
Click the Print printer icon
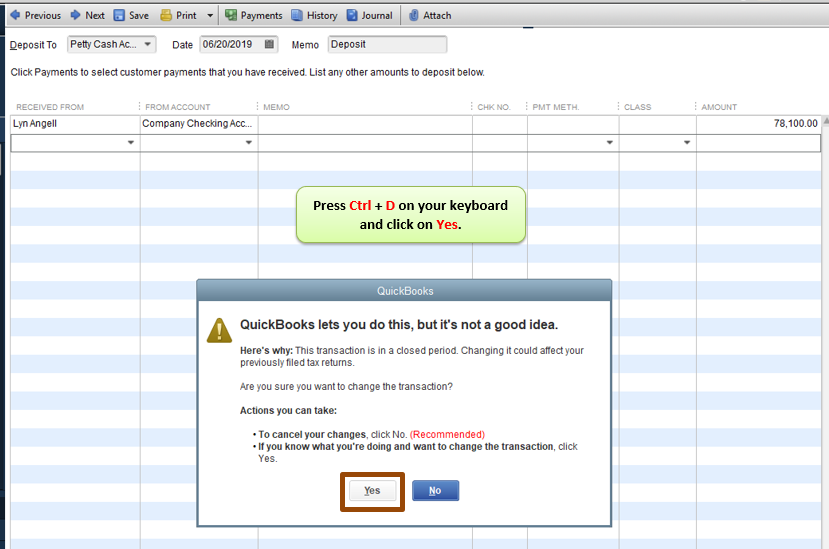(x=166, y=15)
